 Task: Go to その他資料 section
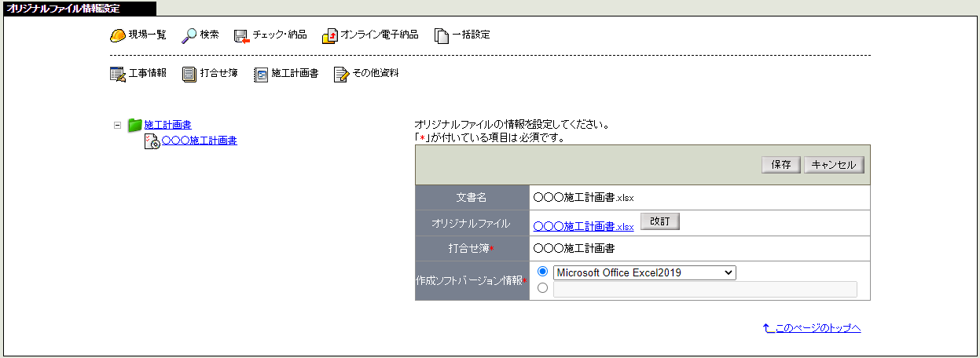tap(376, 74)
